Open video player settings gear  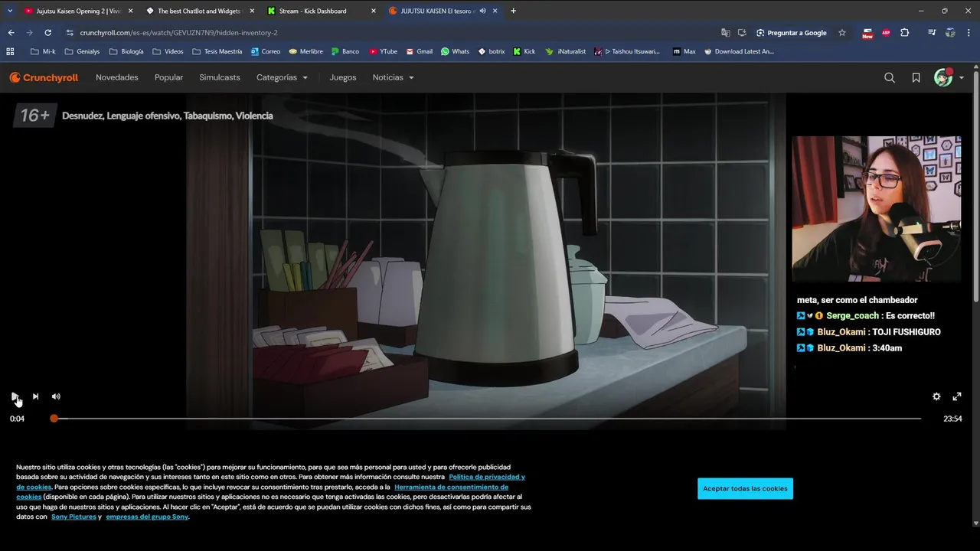coord(936,396)
